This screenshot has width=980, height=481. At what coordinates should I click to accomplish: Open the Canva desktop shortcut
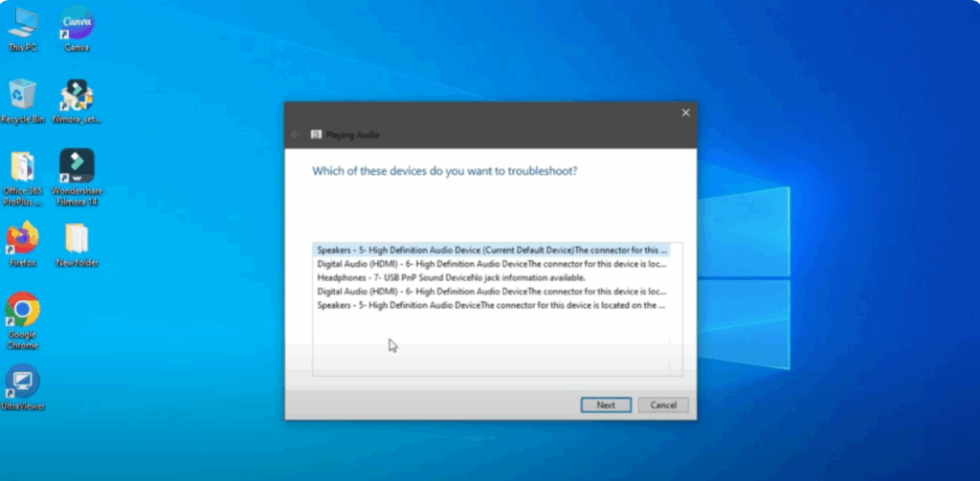[77, 30]
